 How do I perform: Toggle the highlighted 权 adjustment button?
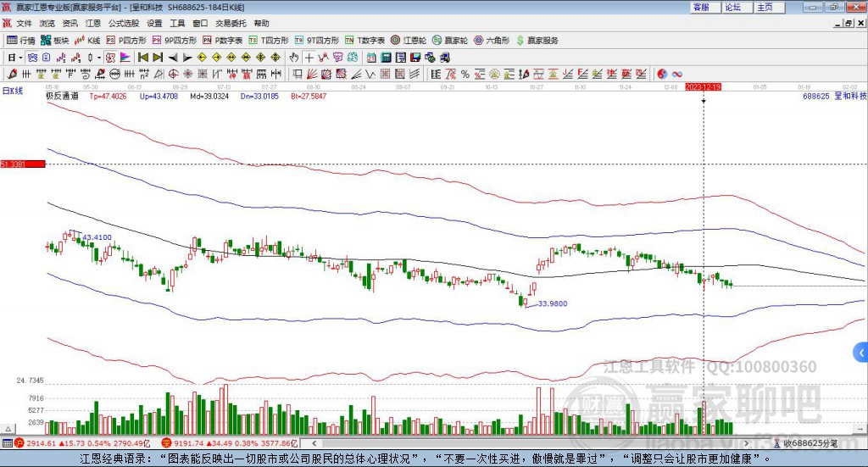pos(111,58)
